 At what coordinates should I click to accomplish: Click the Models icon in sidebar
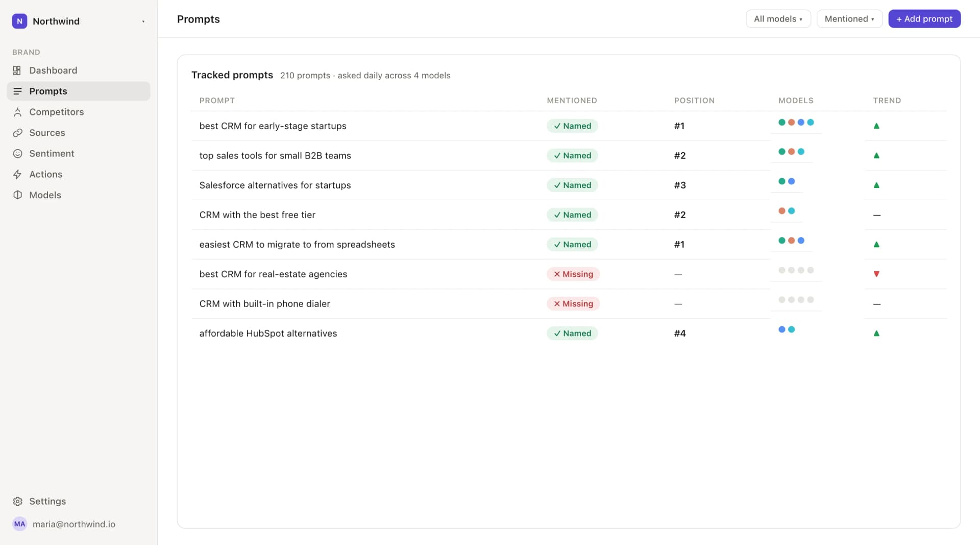click(17, 195)
